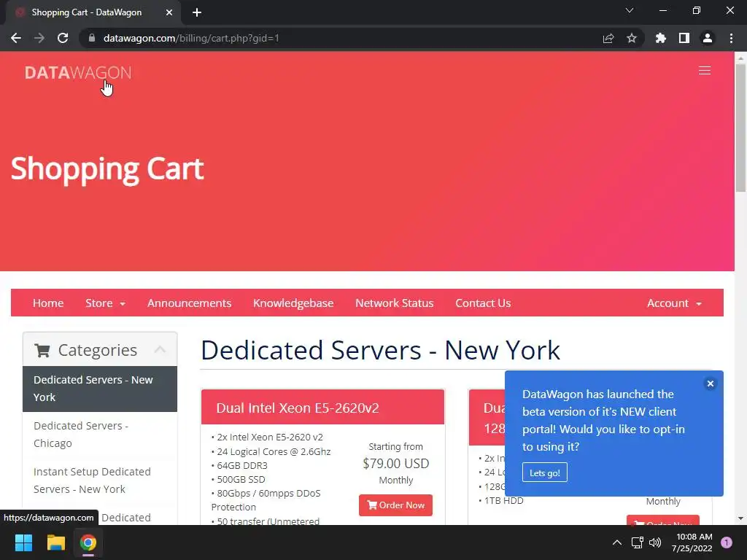Click the share page icon in address bar
This screenshot has height=560, width=747.
[x=608, y=38]
